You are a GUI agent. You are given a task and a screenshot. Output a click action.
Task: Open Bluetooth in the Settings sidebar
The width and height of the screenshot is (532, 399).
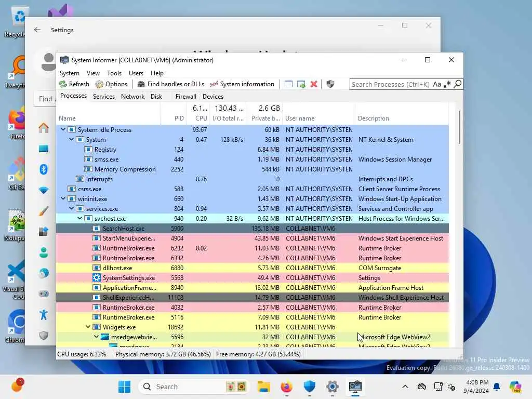44,169
